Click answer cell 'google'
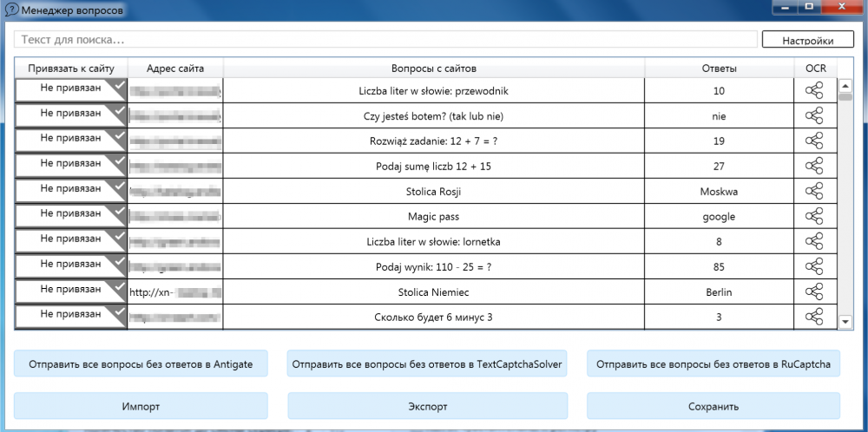Viewport: 868px width, 432px height. (x=719, y=217)
